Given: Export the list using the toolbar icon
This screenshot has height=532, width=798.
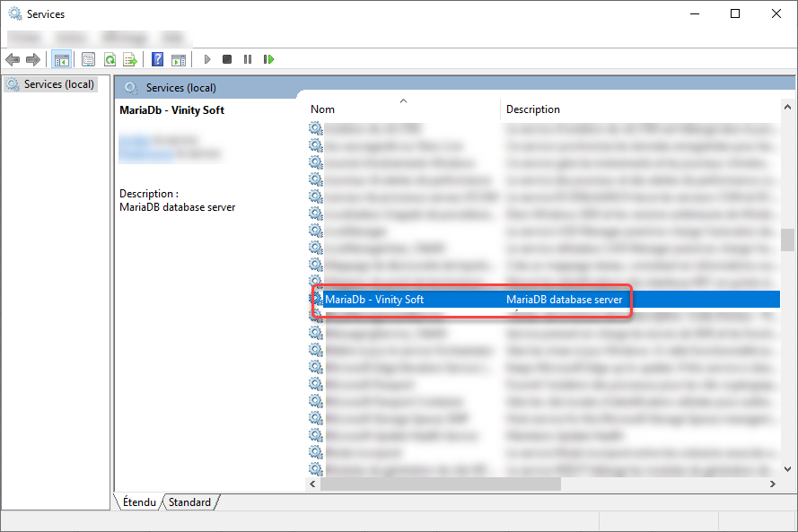Looking at the screenshot, I should tap(130, 59).
